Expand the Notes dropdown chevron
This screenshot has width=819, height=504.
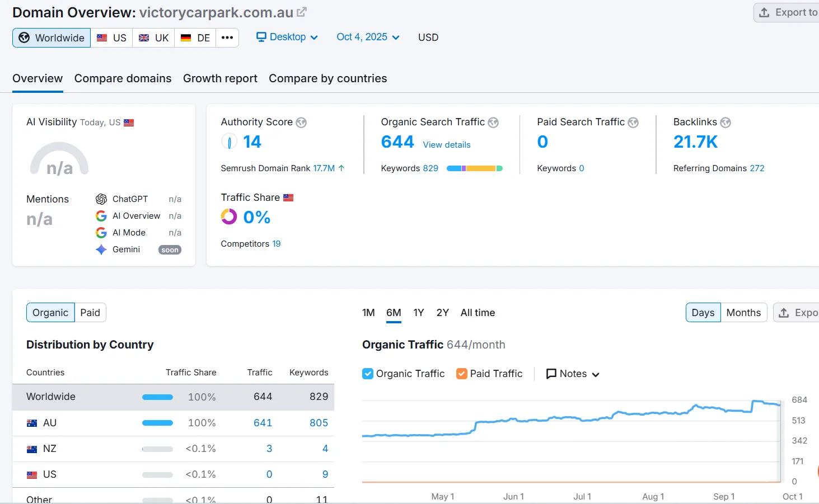click(x=596, y=374)
